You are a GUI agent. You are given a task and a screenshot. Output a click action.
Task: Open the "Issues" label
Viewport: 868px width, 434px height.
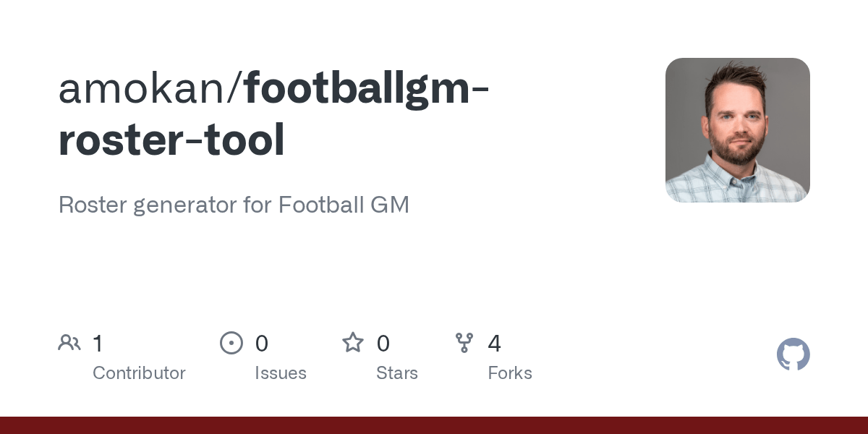(281, 373)
